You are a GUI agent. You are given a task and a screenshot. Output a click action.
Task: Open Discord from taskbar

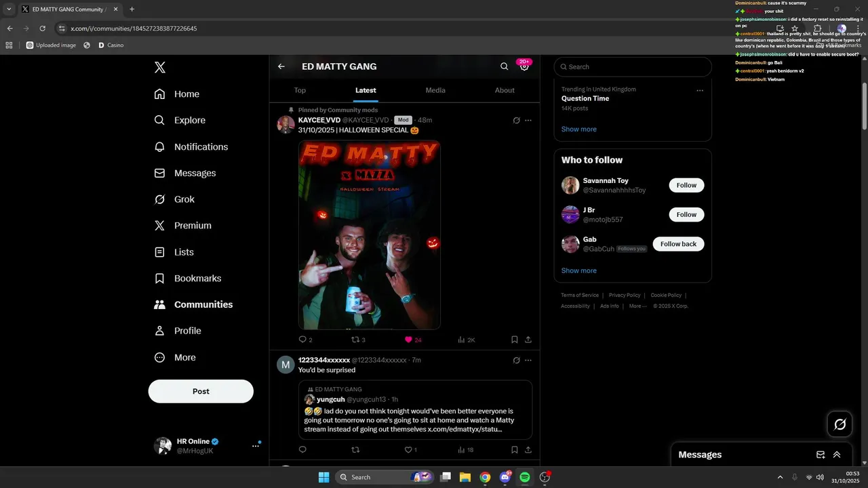(505, 477)
